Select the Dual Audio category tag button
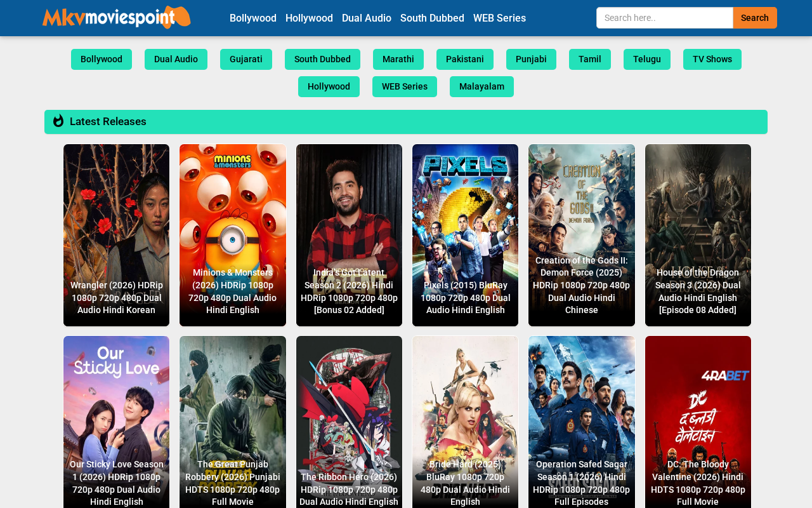The height and width of the screenshot is (508, 812). click(x=176, y=59)
